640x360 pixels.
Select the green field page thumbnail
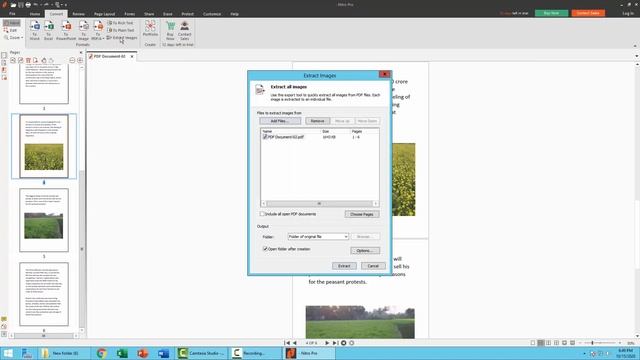point(44,220)
